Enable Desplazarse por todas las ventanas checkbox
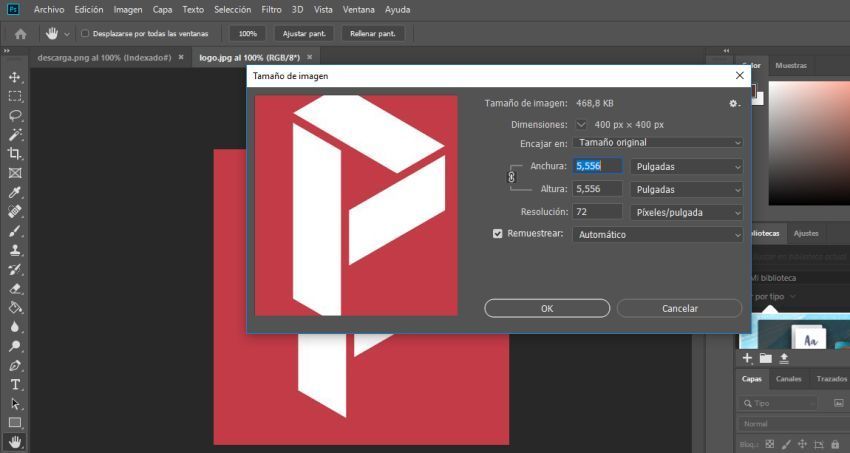The height and width of the screenshot is (453, 850). click(85, 34)
